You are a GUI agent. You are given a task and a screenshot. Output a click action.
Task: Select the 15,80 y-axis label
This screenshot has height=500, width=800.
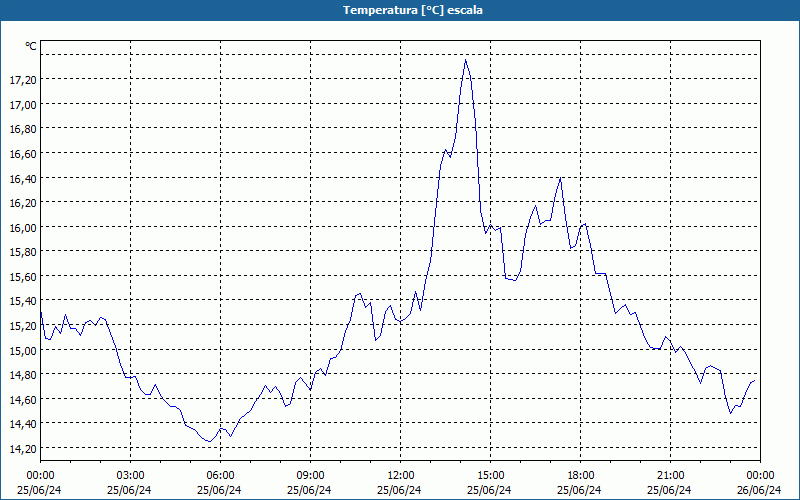pyautogui.click(x=23, y=252)
